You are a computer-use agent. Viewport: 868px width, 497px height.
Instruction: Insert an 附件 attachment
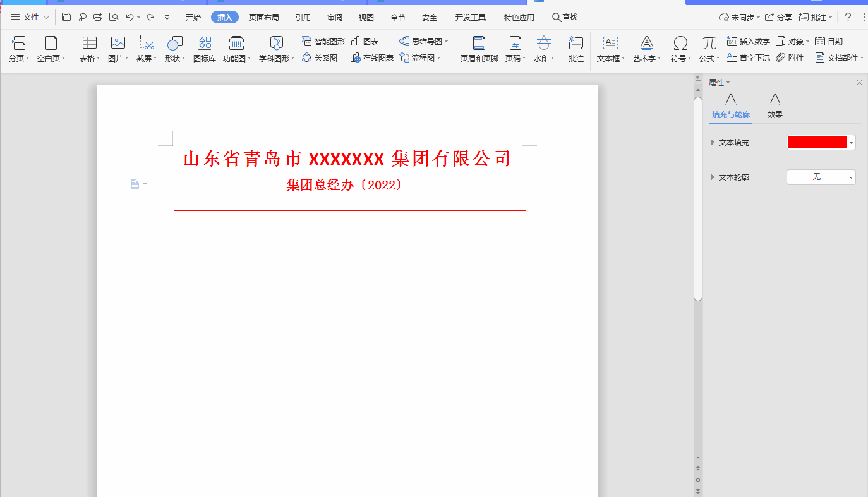pos(790,58)
